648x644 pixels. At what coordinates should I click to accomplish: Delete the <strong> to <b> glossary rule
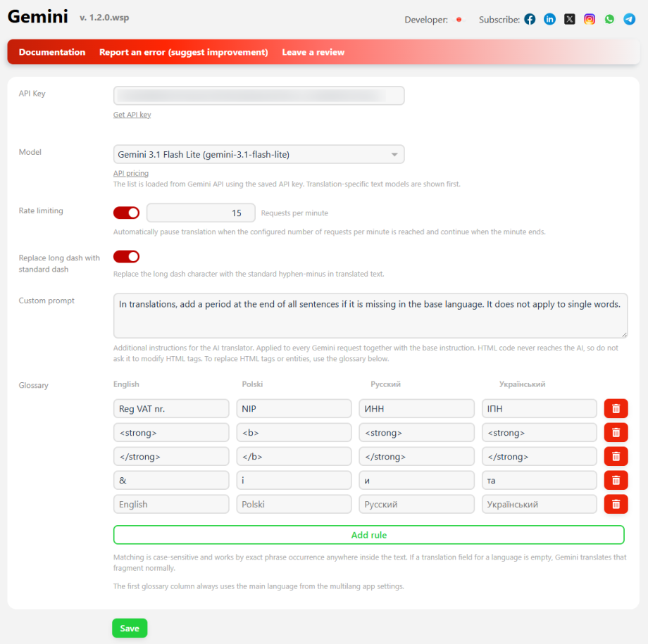[x=616, y=432]
